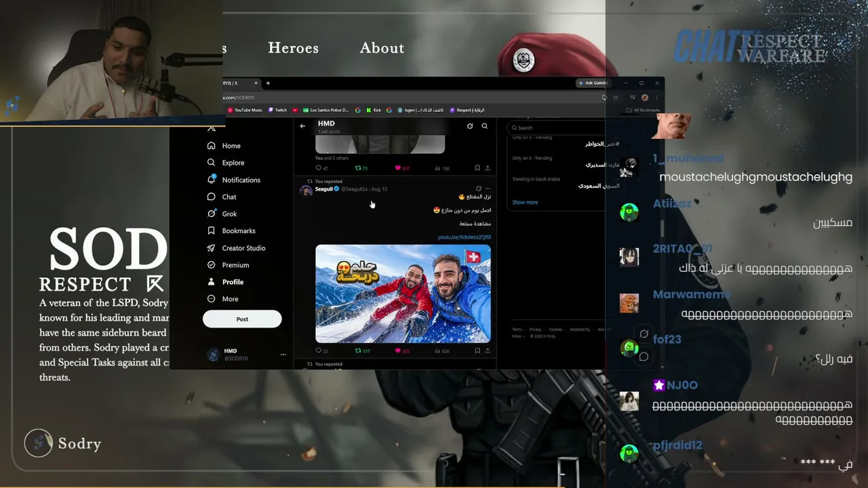The width and height of the screenshot is (868, 488).
Task: Open the YouTube Music bookmark
Action: click(245, 110)
